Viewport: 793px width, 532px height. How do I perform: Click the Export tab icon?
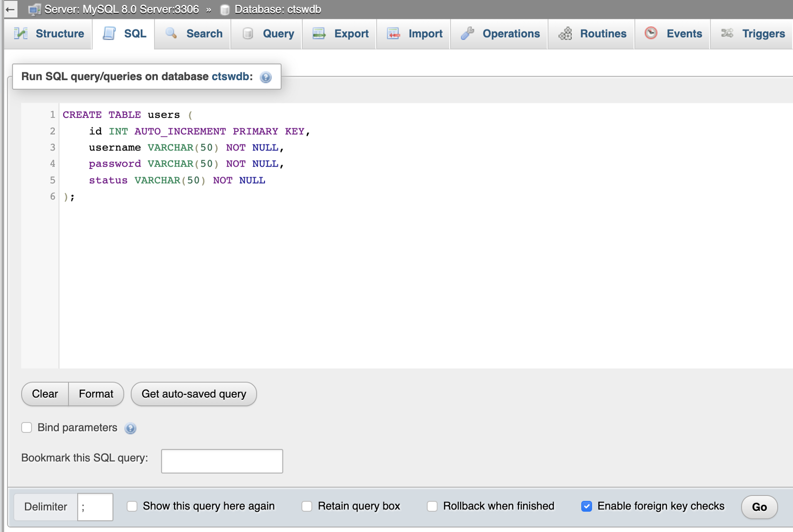[319, 33]
